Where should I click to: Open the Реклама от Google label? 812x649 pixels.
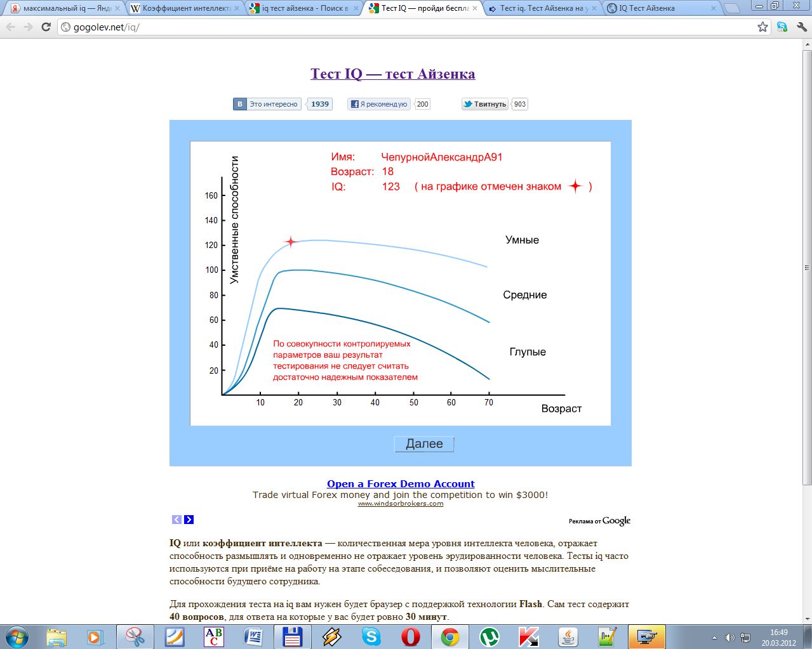coord(599,521)
